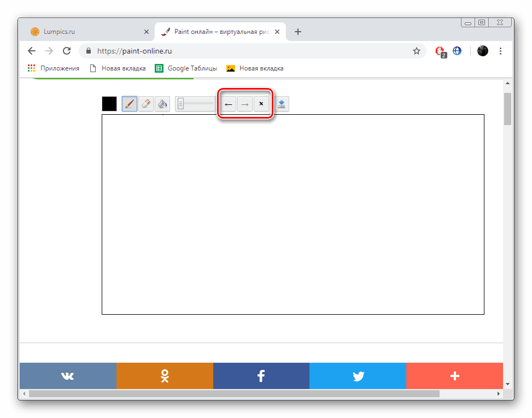Open the black color picker swatch

[x=109, y=104]
